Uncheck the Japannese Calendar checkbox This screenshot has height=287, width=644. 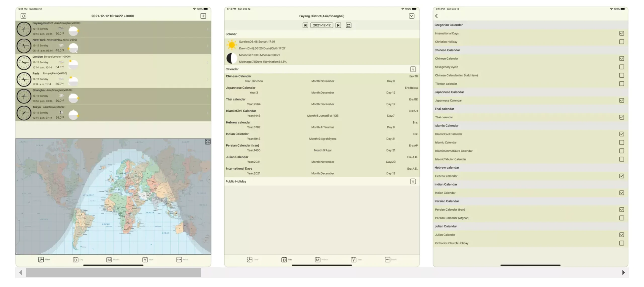pos(621,101)
